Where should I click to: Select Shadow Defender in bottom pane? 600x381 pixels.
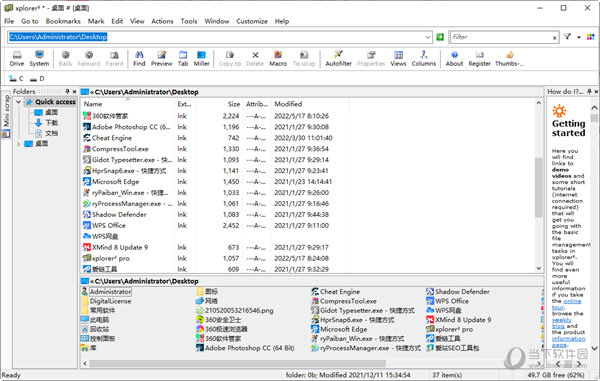[458, 291]
